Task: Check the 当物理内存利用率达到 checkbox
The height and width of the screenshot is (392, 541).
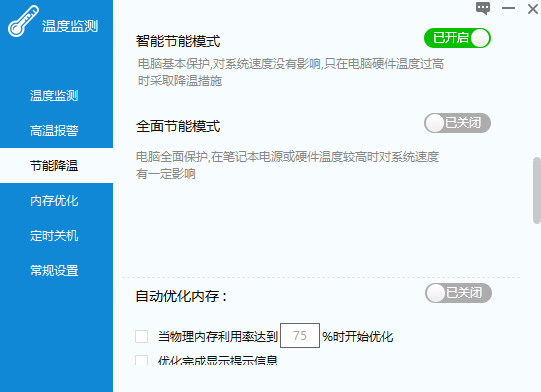Action: click(141, 336)
